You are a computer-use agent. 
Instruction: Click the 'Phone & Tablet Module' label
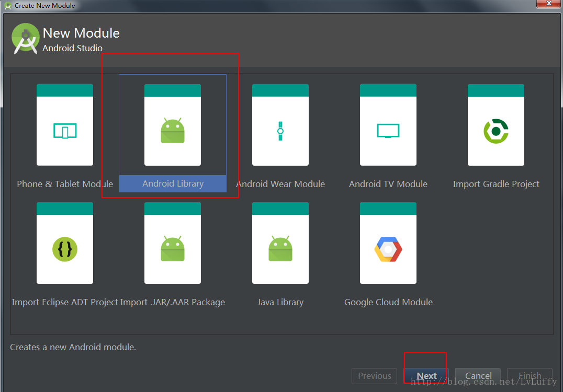(x=65, y=184)
